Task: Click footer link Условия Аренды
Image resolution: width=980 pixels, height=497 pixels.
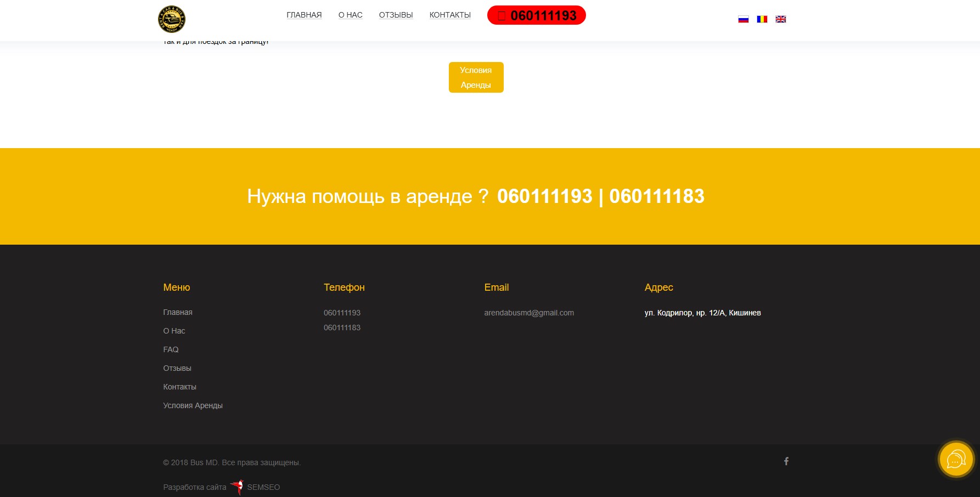Action: [x=193, y=405]
